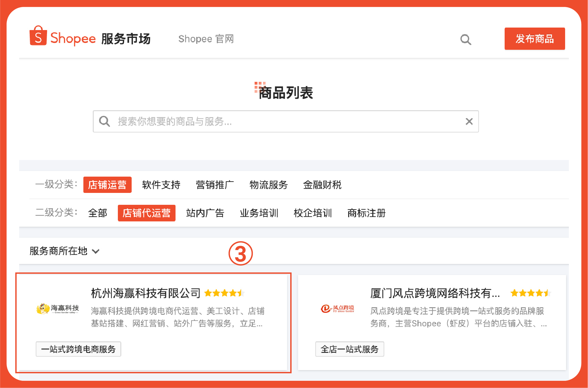
Task: Clear the search box with the X icon
Action: [469, 121]
